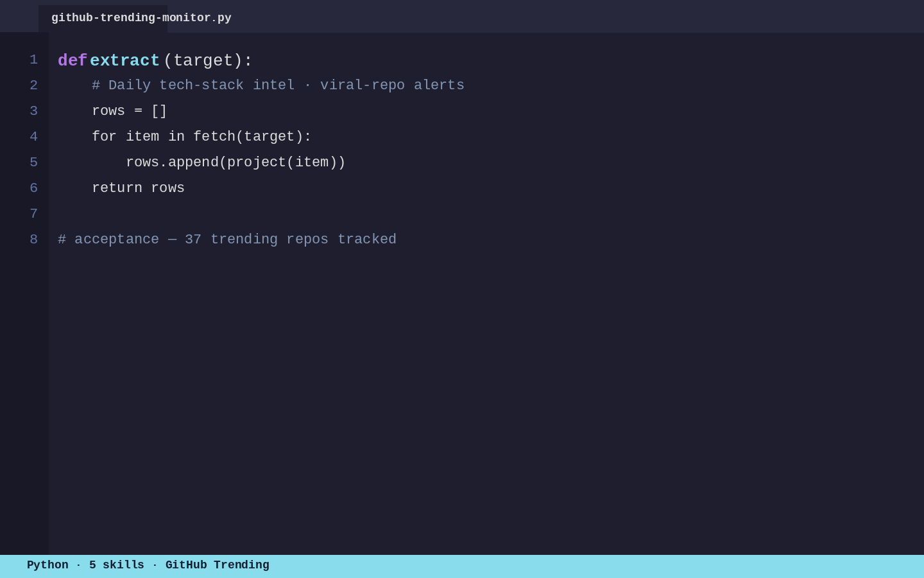Click the 'return rows' line
924x578 pixels.
point(138,188)
